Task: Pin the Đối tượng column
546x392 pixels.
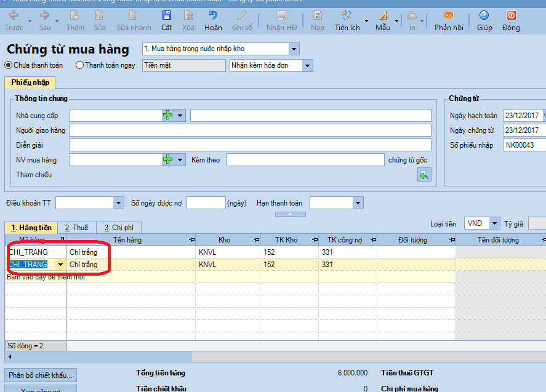Action: (452, 240)
